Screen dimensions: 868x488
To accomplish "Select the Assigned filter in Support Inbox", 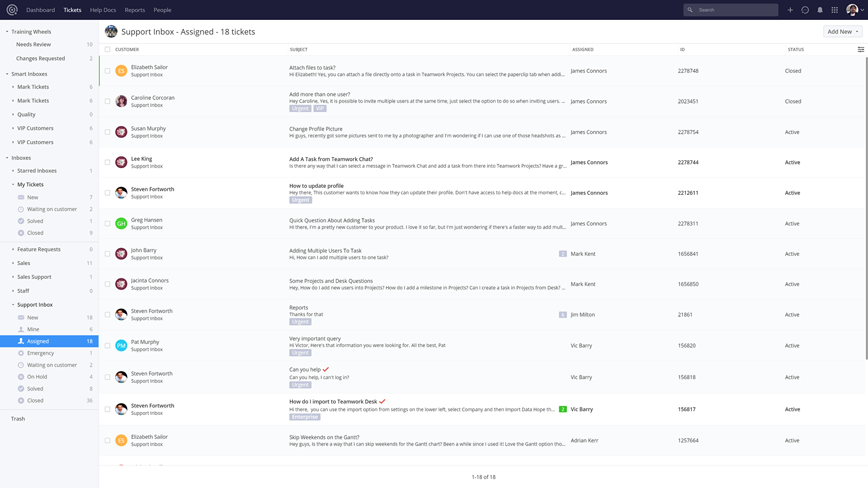I will pos(49,341).
